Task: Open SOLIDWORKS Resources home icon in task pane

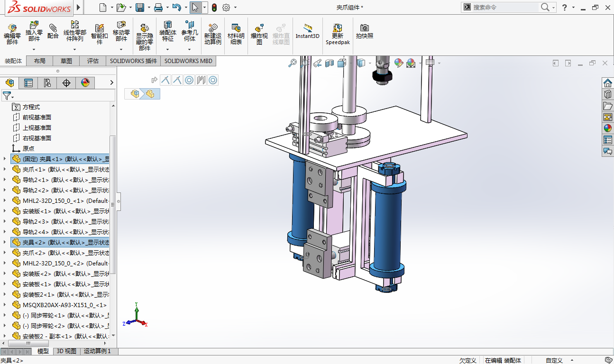Action: coord(607,83)
